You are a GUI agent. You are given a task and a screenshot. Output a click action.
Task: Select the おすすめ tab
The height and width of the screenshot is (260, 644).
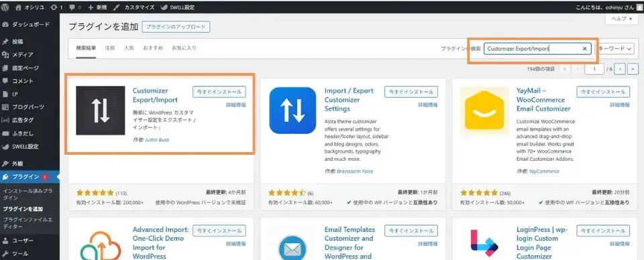coord(153,48)
